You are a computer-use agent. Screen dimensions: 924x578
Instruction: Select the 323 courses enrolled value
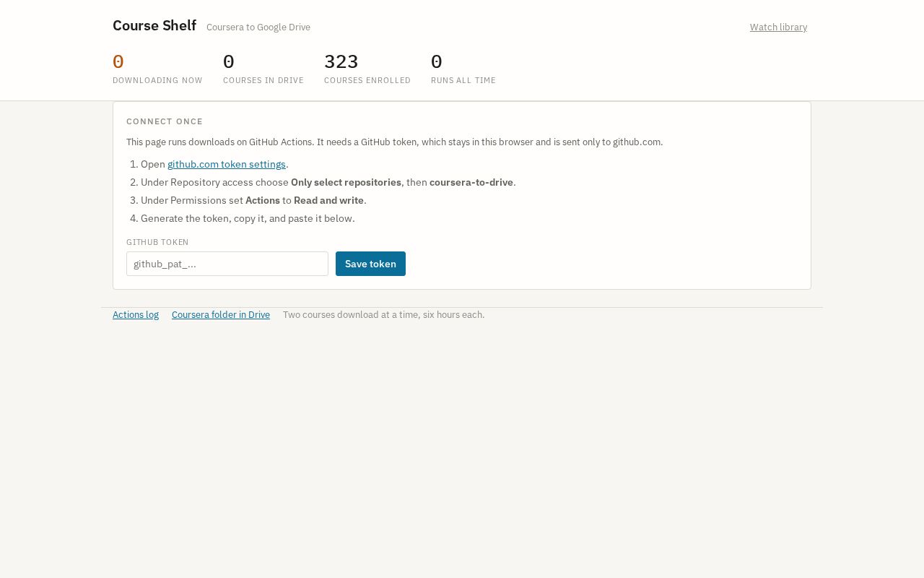[x=341, y=61]
